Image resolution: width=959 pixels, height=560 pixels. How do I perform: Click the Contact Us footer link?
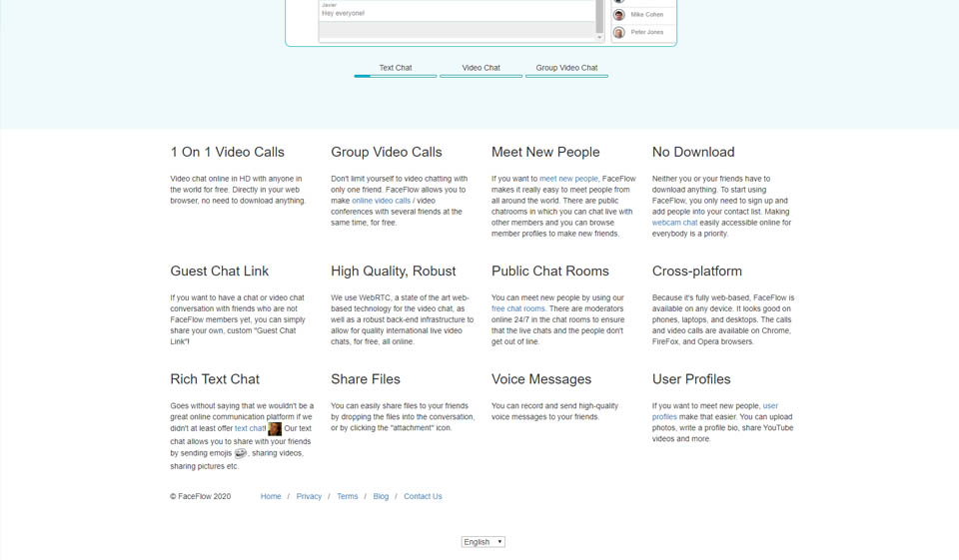[x=423, y=496]
